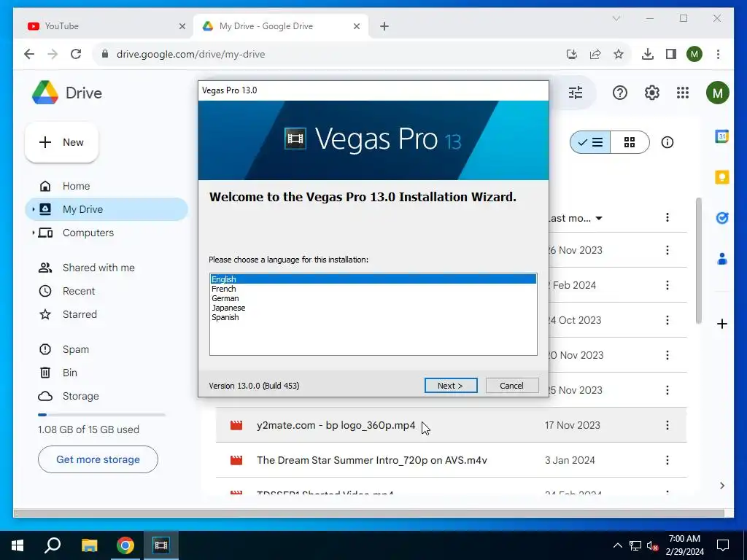Expand Computers tree arrow

pos(33,233)
